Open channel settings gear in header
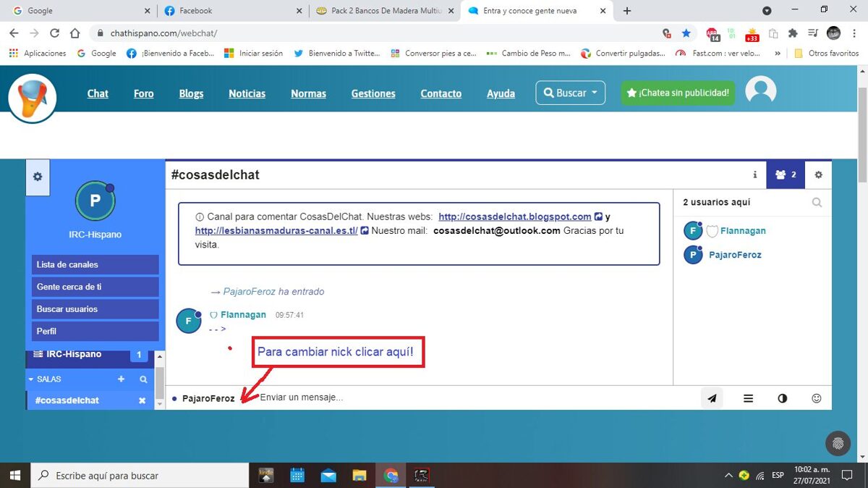 pos(818,174)
